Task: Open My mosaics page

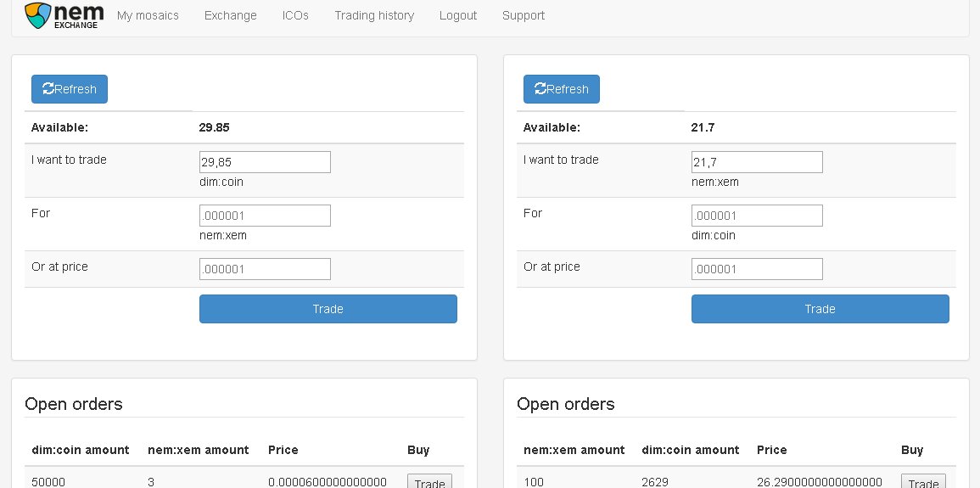Action: click(148, 15)
